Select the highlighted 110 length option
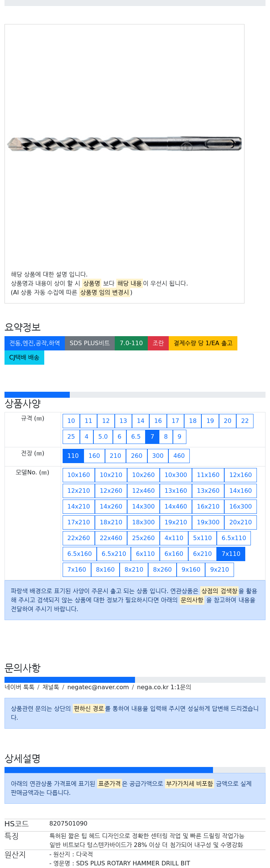This screenshot has width=270, height=868. pyautogui.click(x=73, y=456)
